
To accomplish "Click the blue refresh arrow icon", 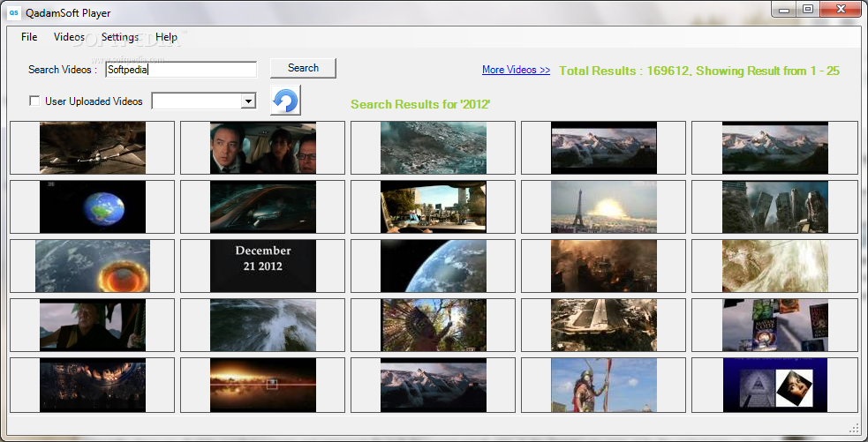I will pos(285,100).
